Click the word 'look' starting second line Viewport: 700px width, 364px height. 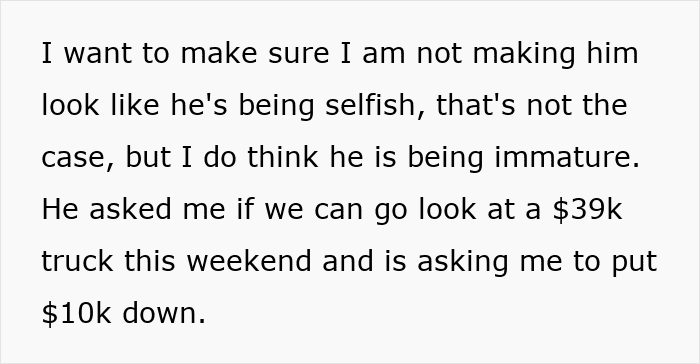coord(70,105)
